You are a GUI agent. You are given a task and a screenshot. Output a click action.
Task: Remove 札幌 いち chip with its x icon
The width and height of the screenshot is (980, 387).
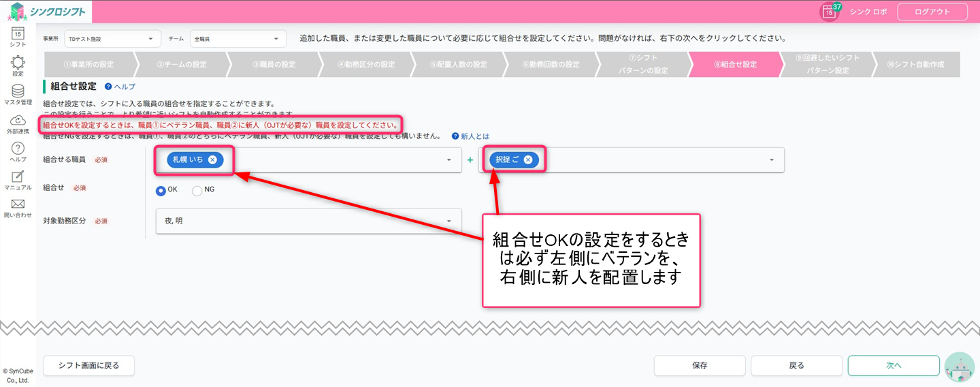[212, 159]
